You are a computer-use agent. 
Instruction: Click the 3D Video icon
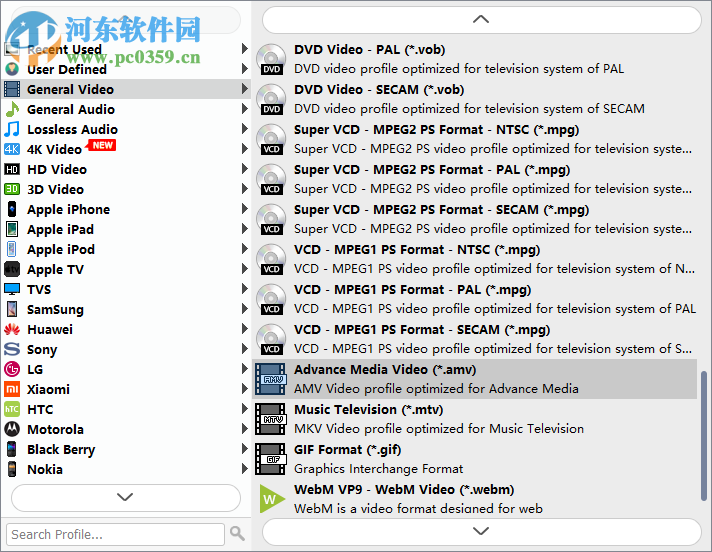(12, 189)
